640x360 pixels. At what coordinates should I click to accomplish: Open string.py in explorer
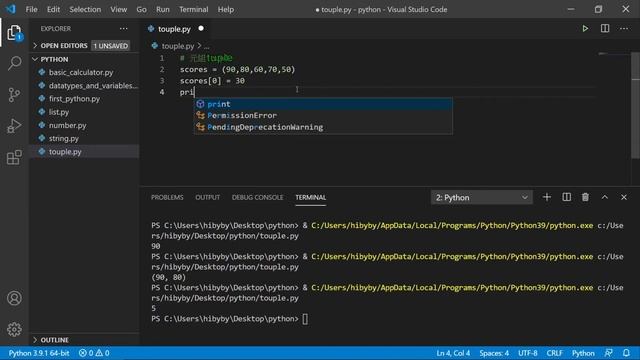click(84, 138)
